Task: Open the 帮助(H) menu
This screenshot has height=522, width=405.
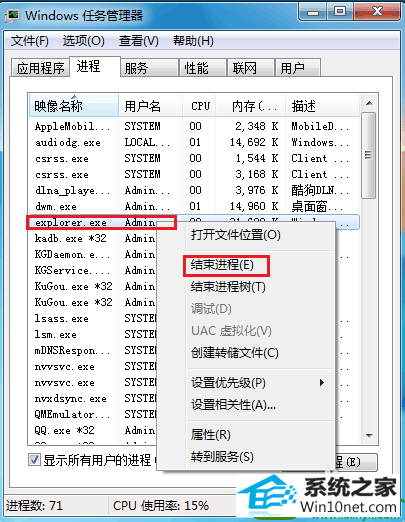Action: coord(193,41)
